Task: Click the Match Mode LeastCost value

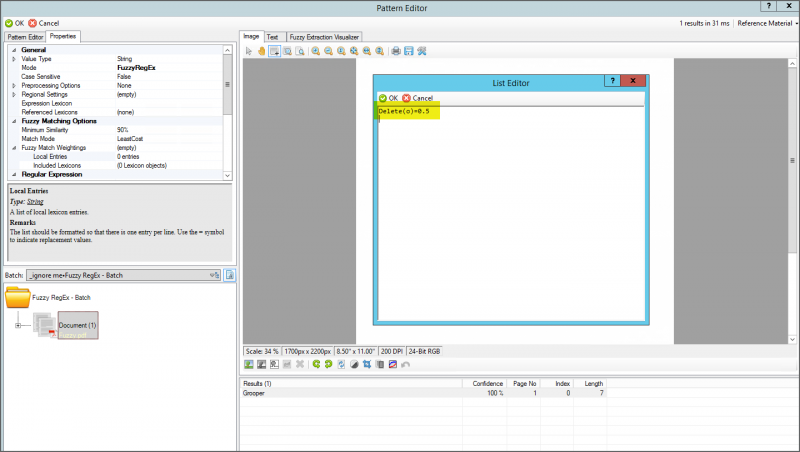Action: tap(130, 139)
